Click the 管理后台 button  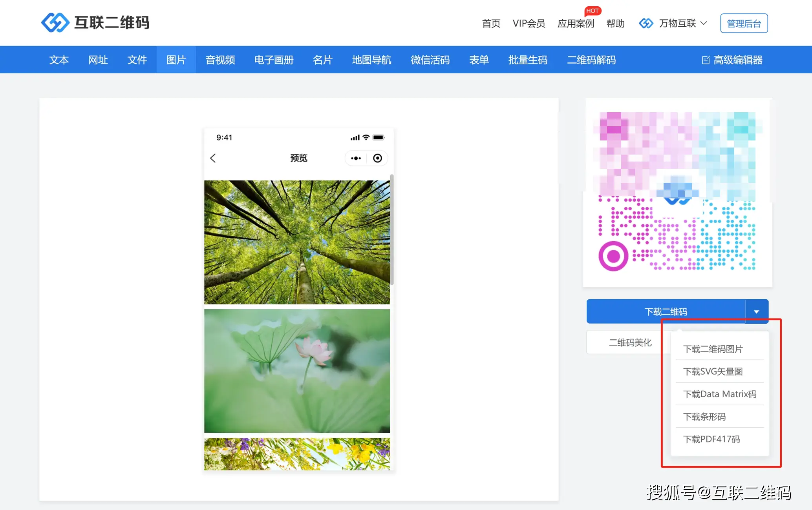(x=744, y=24)
